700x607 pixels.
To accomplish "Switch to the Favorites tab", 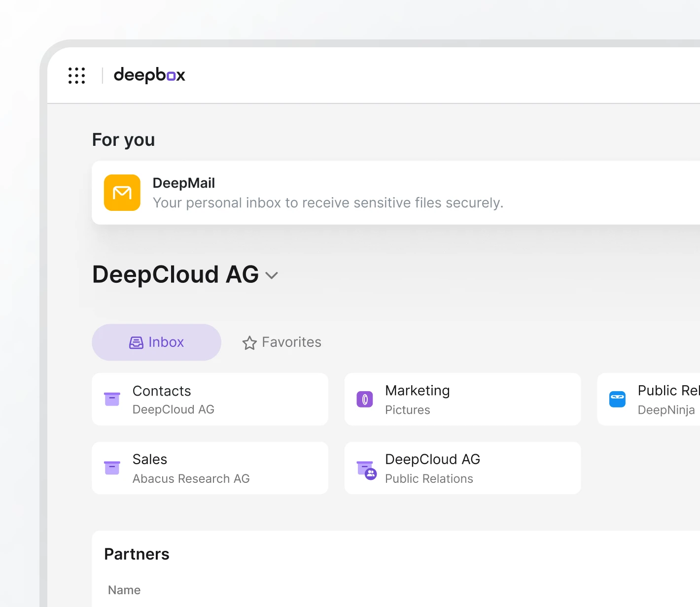I will (291, 342).
